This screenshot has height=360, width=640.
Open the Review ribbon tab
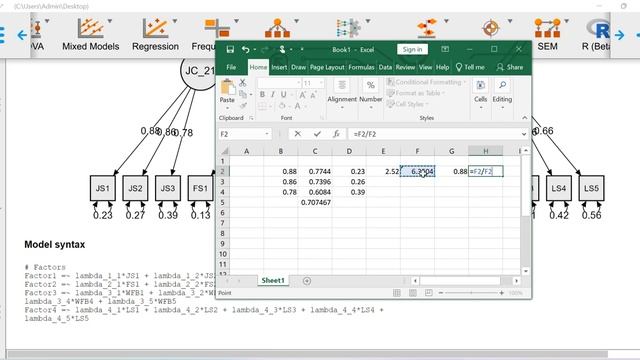point(405,67)
